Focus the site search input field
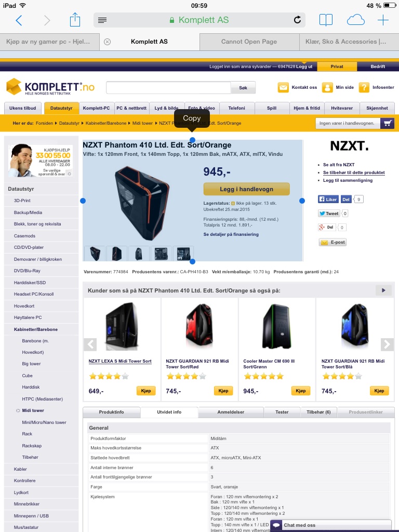The height and width of the screenshot is (532, 399). pos(169,87)
